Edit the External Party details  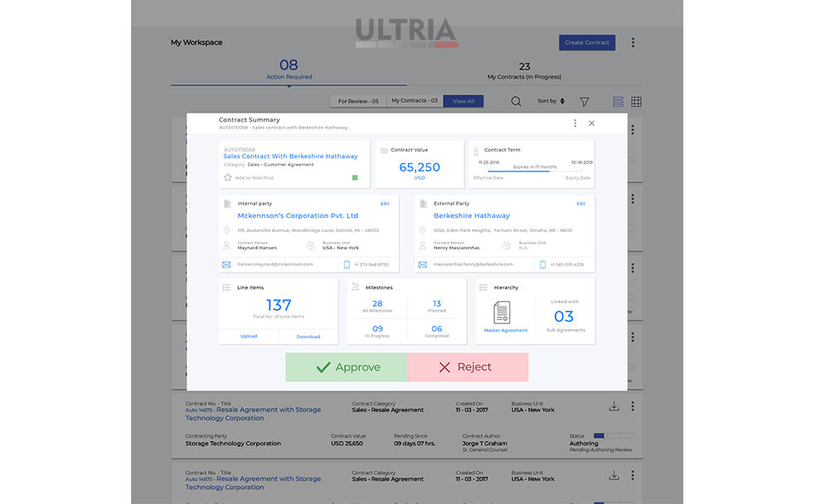tap(580, 204)
